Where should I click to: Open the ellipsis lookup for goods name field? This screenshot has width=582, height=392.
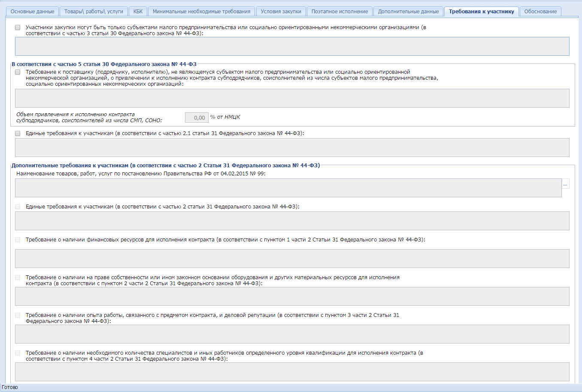tap(565, 185)
